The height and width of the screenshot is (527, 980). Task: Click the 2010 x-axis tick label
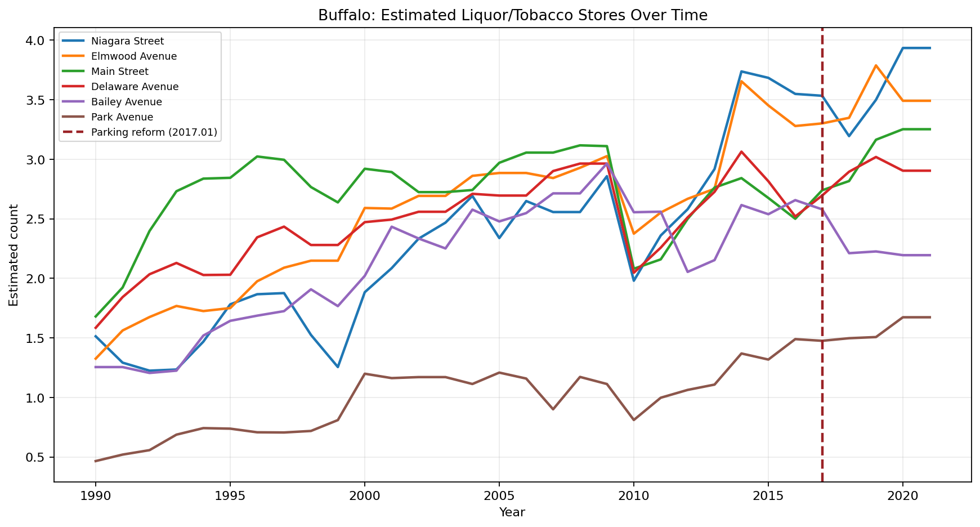click(633, 495)
